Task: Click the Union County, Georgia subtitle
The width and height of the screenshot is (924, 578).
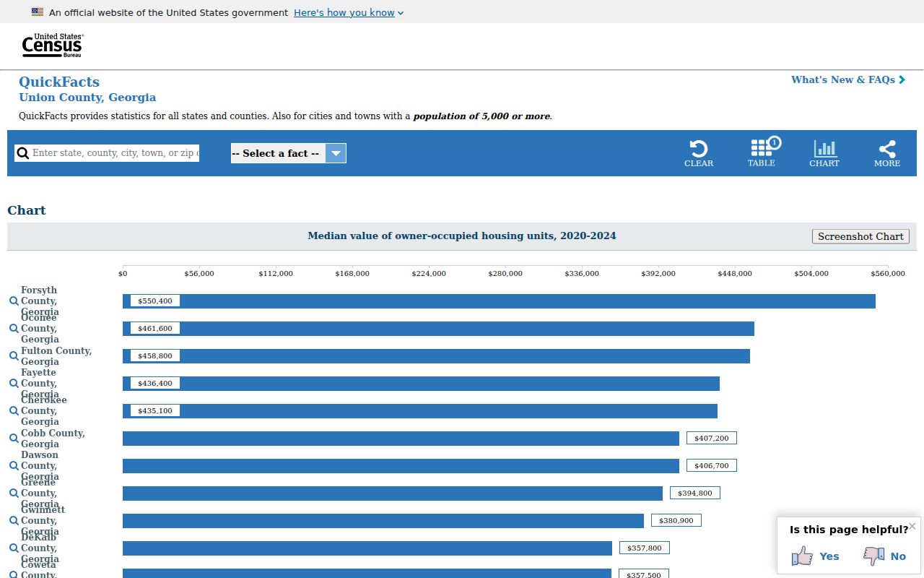Action: pos(87,98)
